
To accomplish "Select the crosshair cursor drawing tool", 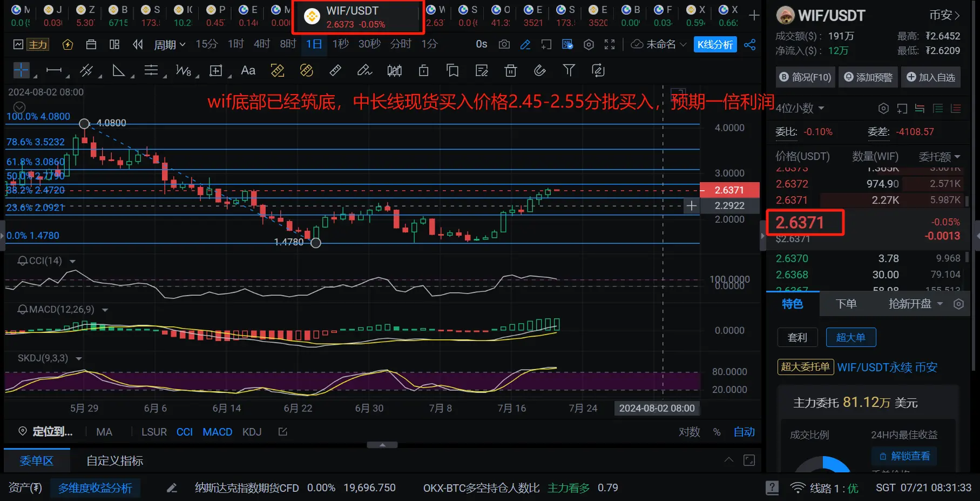I will [21, 70].
